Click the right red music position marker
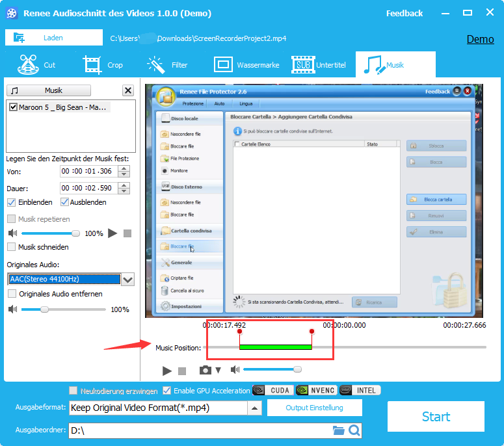 click(312, 332)
